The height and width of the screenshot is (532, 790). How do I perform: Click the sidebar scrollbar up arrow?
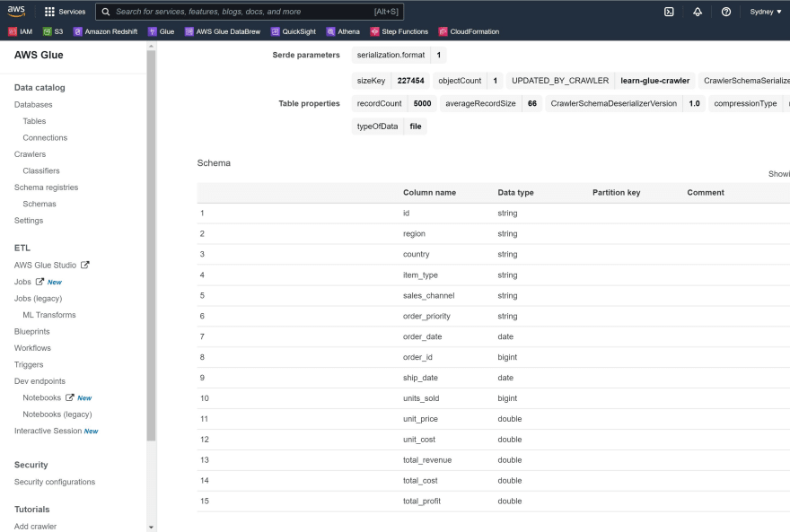pyautogui.click(x=151, y=47)
